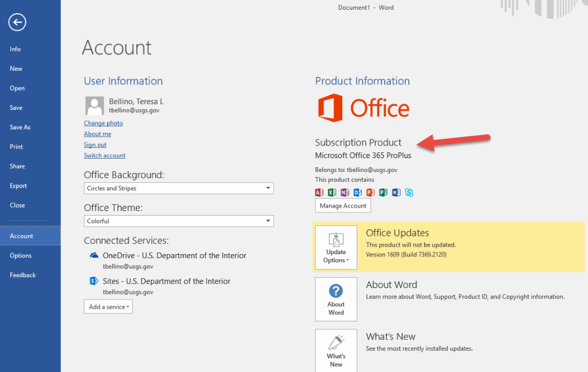Click the Product Information heading
This screenshot has width=588, height=372.
[x=362, y=81]
